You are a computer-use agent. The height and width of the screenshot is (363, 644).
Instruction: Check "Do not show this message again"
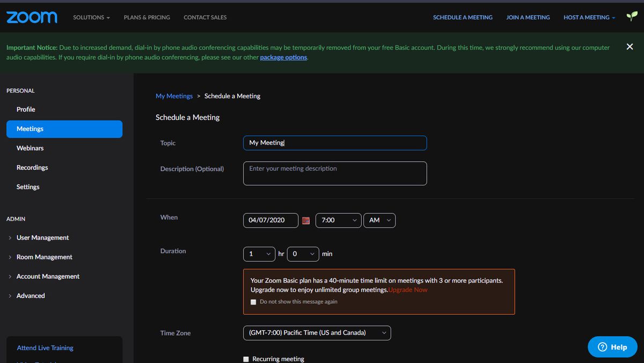253,302
